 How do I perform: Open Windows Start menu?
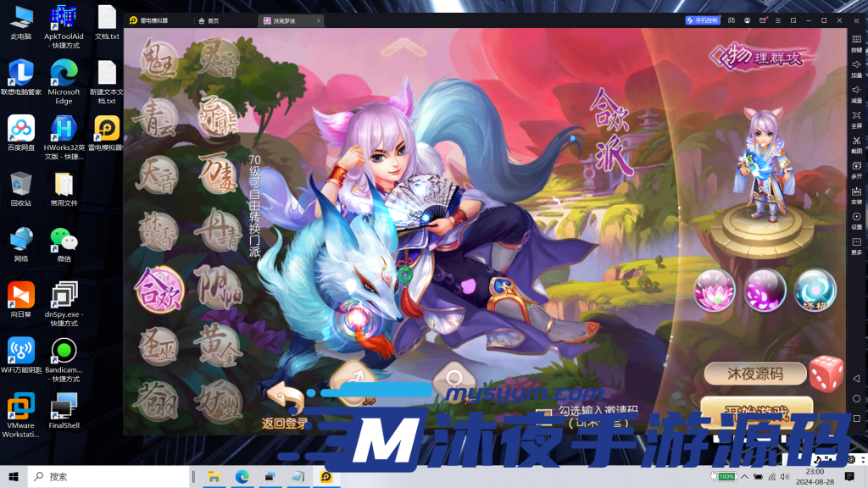pos(14,476)
